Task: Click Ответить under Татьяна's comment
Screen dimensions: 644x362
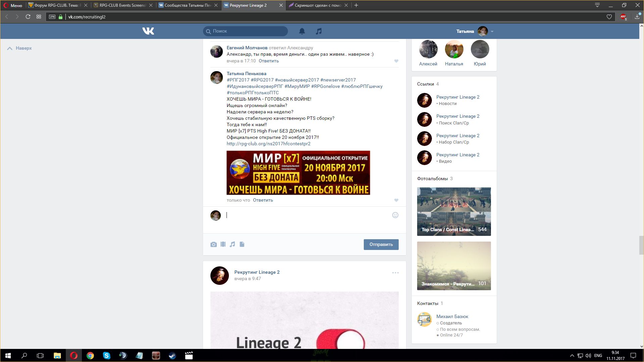Action: click(263, 200)
